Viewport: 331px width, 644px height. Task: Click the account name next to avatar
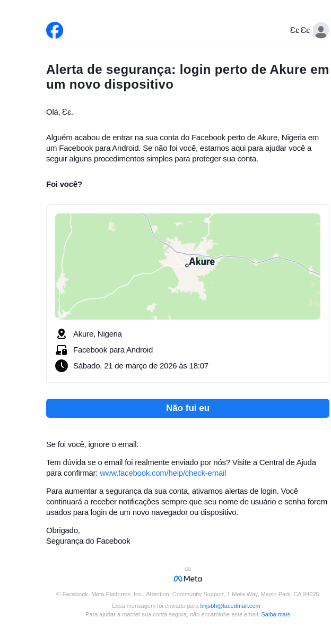pos(300,30)
